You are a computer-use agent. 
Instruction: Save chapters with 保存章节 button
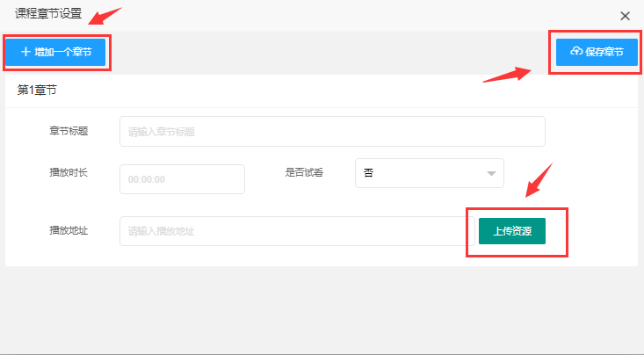[x=597, y=52]
